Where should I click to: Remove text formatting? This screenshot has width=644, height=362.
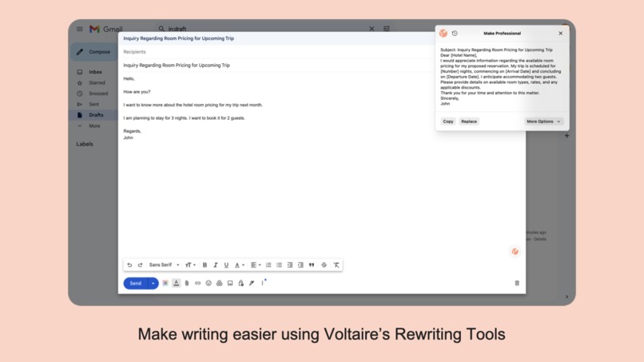pos(336,265)
